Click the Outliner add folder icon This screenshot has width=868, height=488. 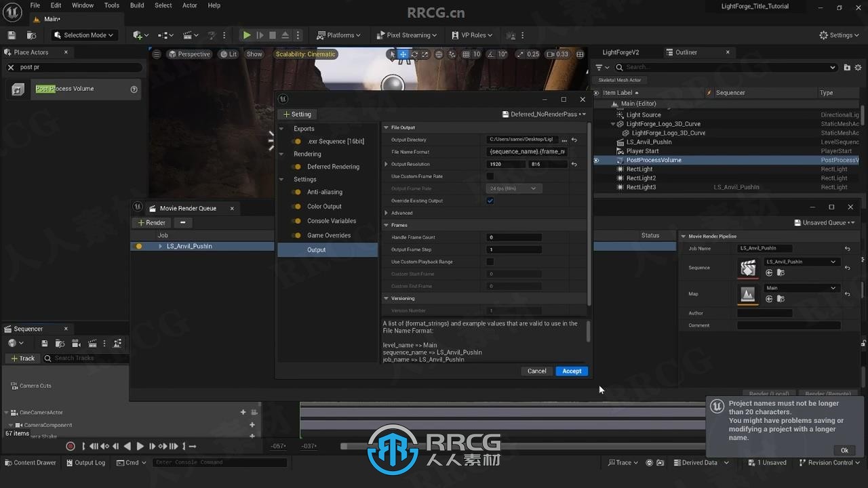pos(847,67)
